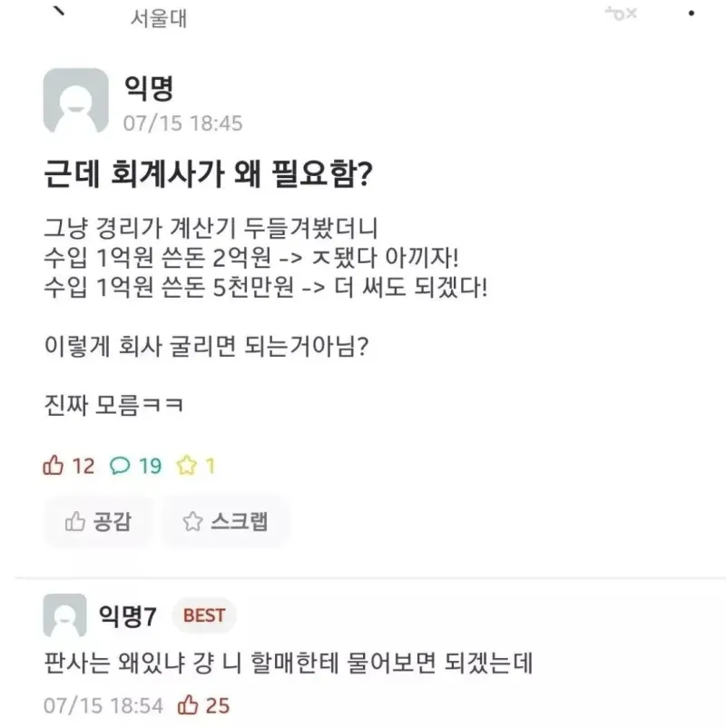Click the green comment bubble count 19
This screenshot has height=728, width=726.
pos(135,466)
